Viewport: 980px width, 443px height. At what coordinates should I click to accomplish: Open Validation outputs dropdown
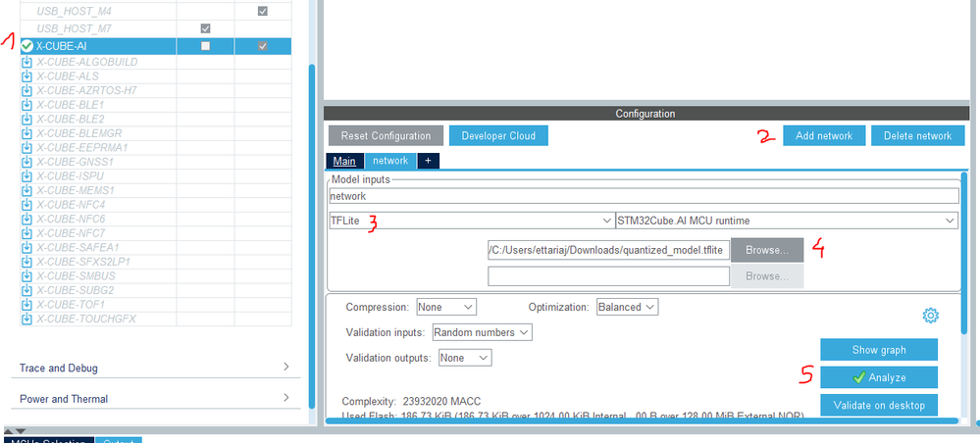[464, 358]
